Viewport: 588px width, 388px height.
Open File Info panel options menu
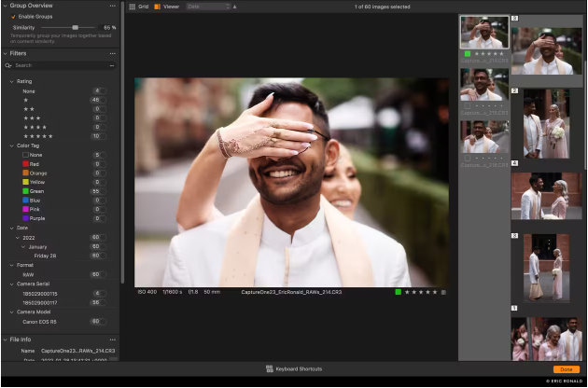(113, 339)
